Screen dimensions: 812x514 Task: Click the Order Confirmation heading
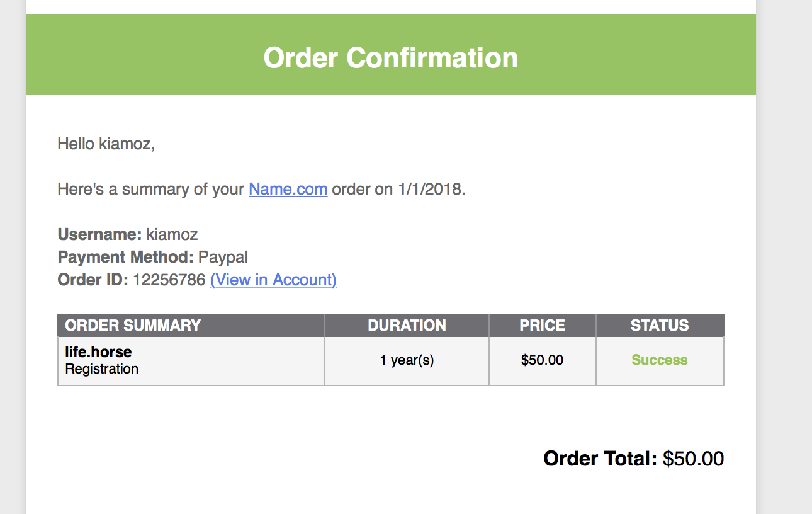coord(390,57)
